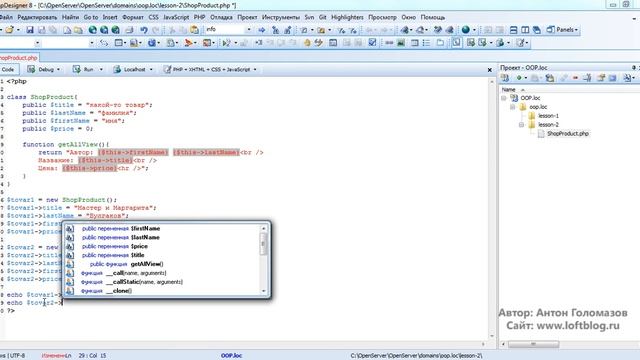Click the new page document icon
Image resolution: width=640 pixels, height=360 pixels.
(67, 30)
